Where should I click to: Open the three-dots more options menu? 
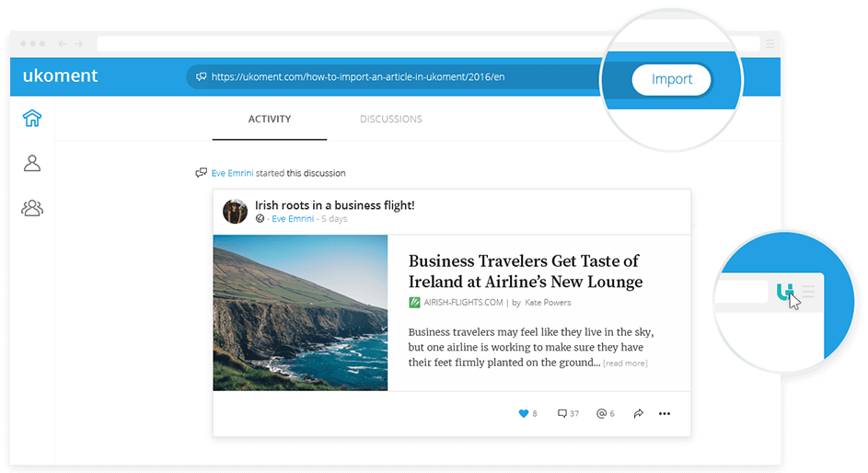[665, 414]
